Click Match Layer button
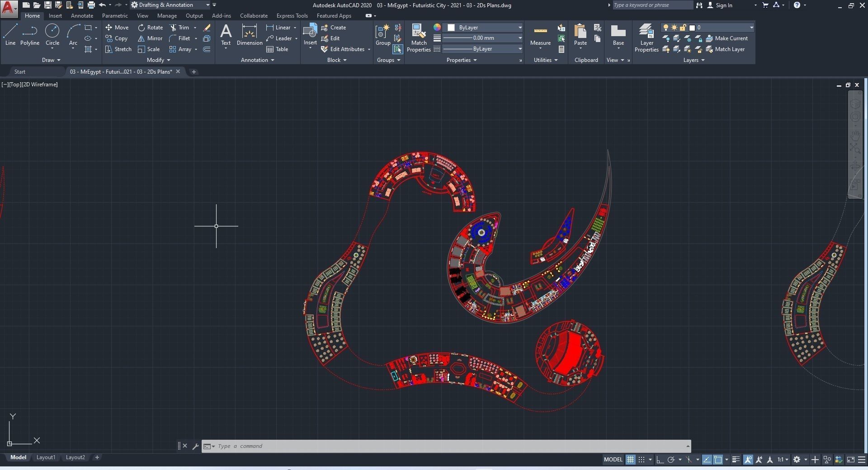Viewport: 868px width, 470px height. click(725, 49)
